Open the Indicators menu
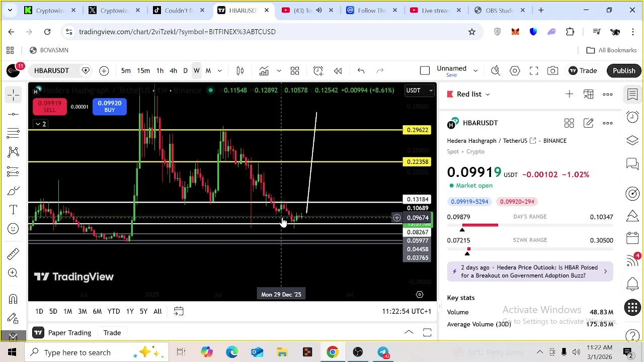 (x=264, y=71)
